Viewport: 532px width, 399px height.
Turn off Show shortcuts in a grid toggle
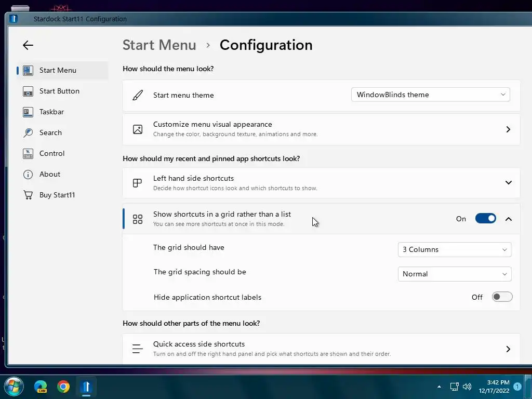pyautogui.click(x=486, y=219)
